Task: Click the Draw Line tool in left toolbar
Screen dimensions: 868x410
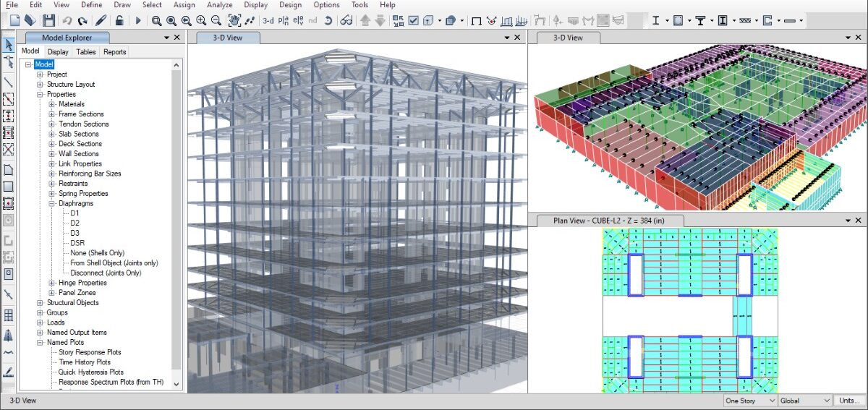Action: click(x=9, y=82)
